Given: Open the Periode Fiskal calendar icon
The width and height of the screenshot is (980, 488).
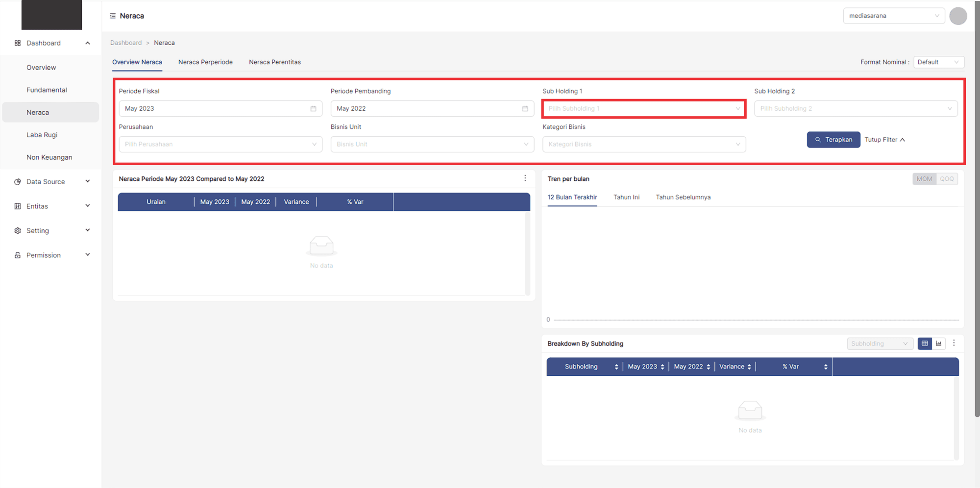Looking at the screenshot, I should pyautogui.click(x=313, y=109).
